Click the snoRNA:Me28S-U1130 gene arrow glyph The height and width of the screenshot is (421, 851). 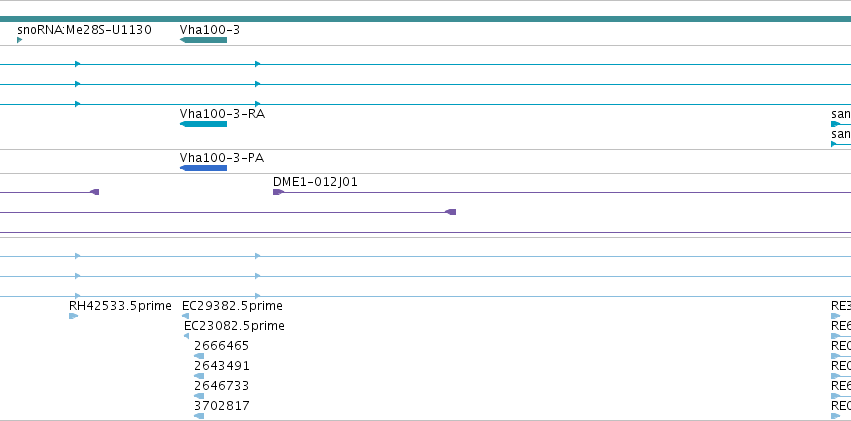coord(20,40)
